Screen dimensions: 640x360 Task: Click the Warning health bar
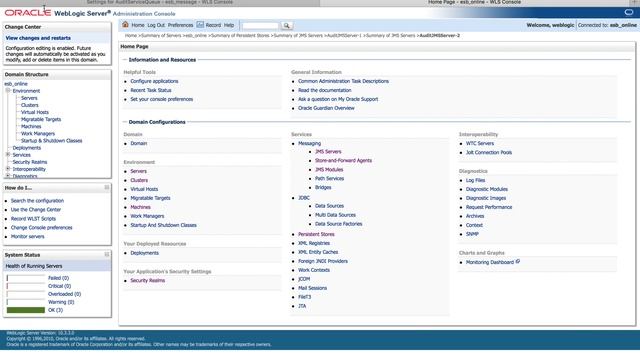tap(26, 302)
